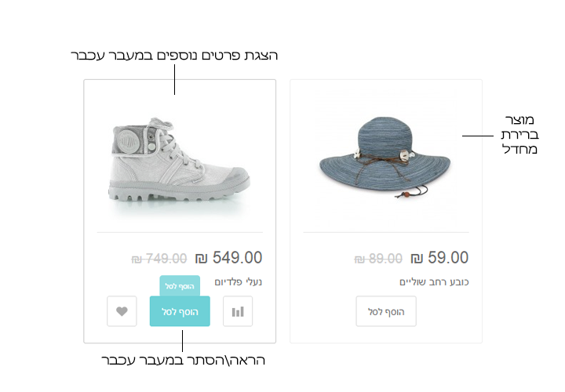Click the הראה\הסתר במעבר עכבר caption
The width and height of the screenshot is (565, 392).
[183, 360]
